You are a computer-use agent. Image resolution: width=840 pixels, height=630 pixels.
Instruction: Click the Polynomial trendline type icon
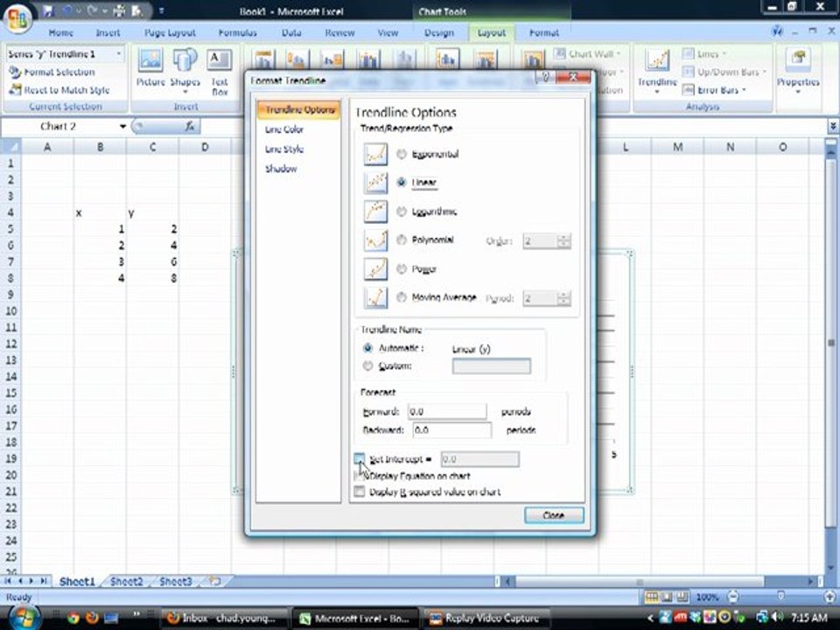click(375, 240)
